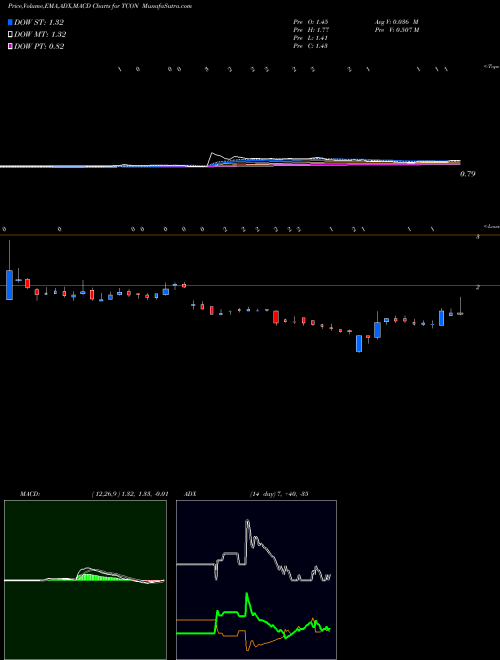500x660 pixels.
Task: Click the 'Pre C: 1.43' close value
Action: (x=311, y=46)
